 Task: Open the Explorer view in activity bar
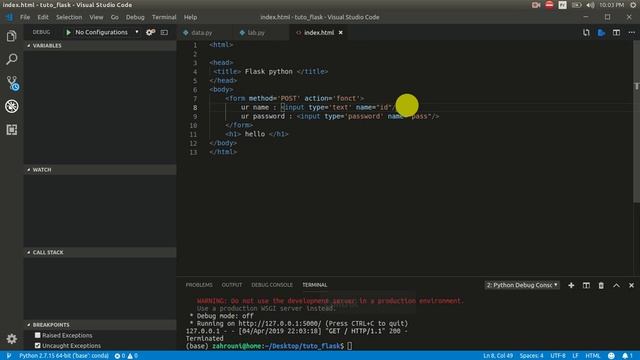11,36
